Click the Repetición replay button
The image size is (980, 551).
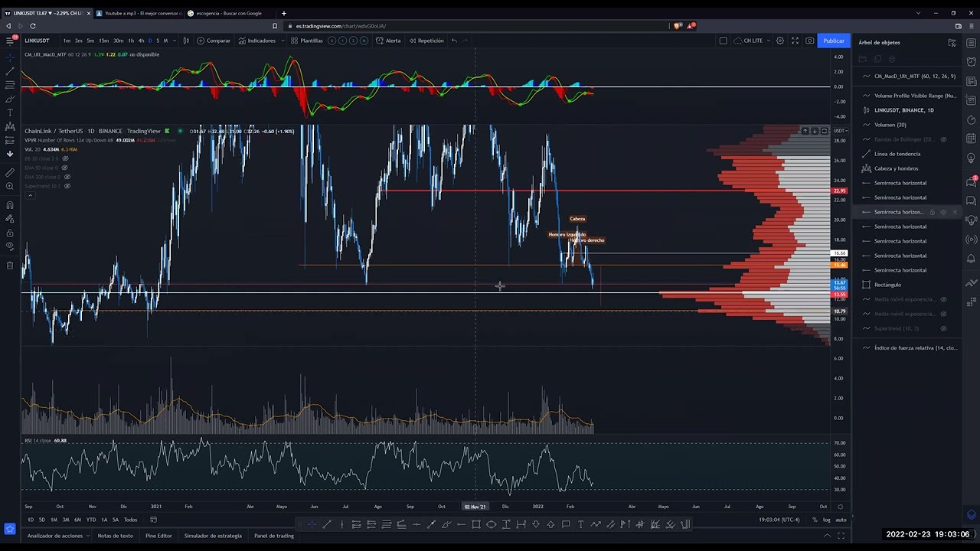(x=426, y=41)
